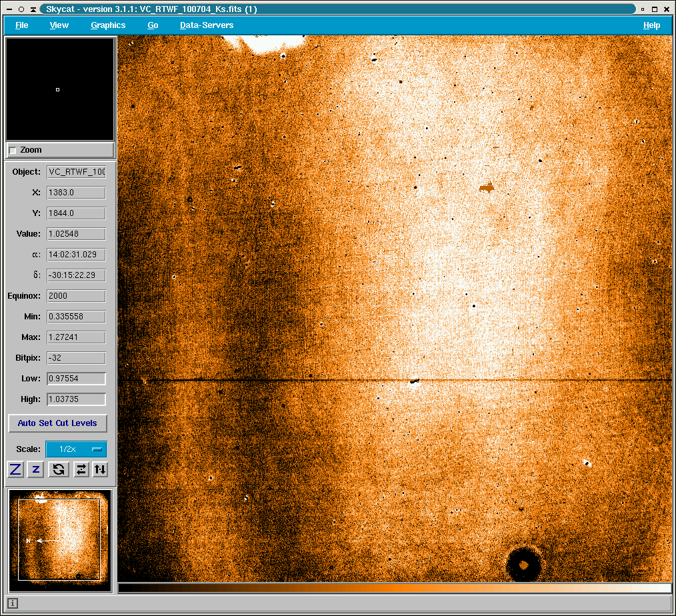The height and width of the screenshot is (616, 676).
Task: Flip the image horizontally using arrows icon
Action: (81, 469)
